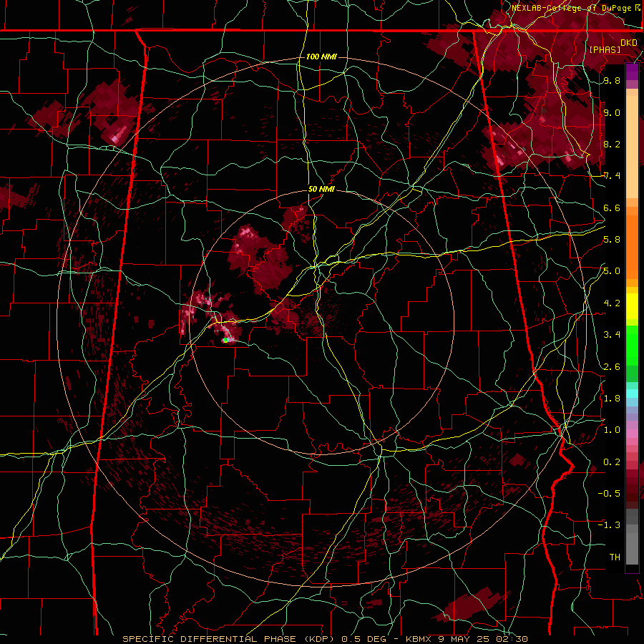
Task: Click the 8.2 scale label
Action: click(612, 144)
